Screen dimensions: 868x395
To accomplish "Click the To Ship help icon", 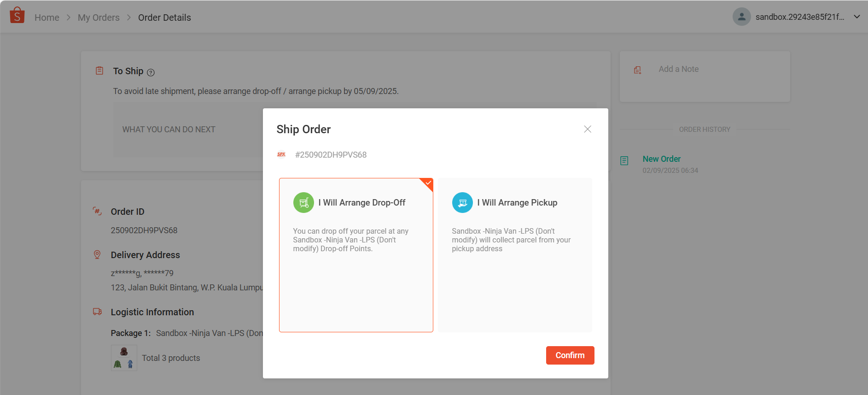I will (x=151, y=72).
